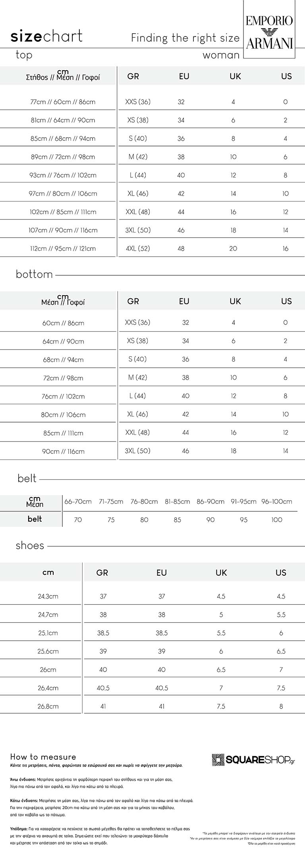The image size is (305, 868).
Task: Click the XXS (36) size in top table
Action: [x=138, y=102]
